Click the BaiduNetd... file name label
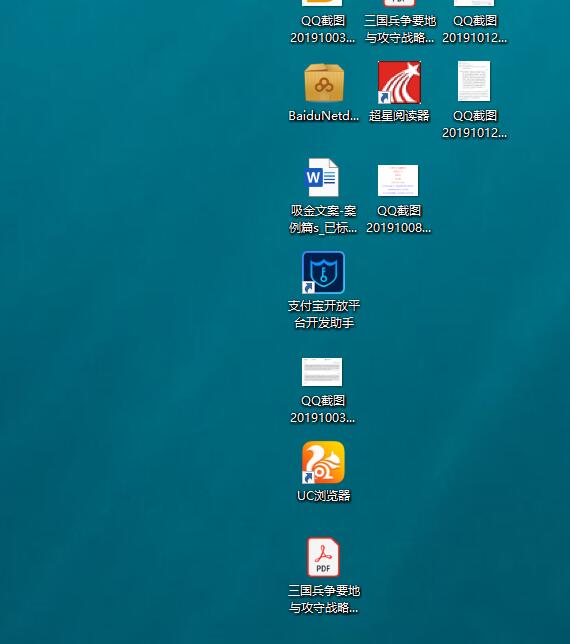 click(324, 116)
